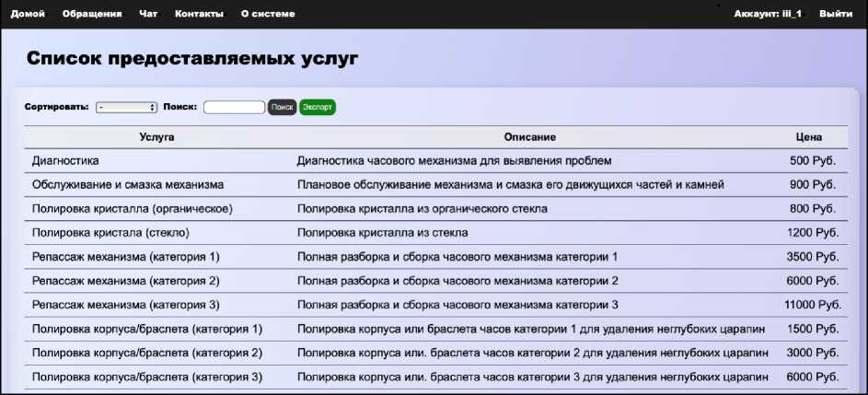The image size is (868, 395).
Task: Select Репассаж механизма (категория 1) cell
Action: click(x=126, y=257)
